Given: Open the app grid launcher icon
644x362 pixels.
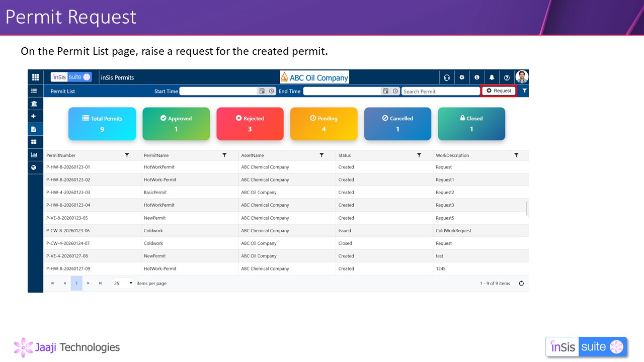Looking at the screenshot, I should tap(35, 77).
